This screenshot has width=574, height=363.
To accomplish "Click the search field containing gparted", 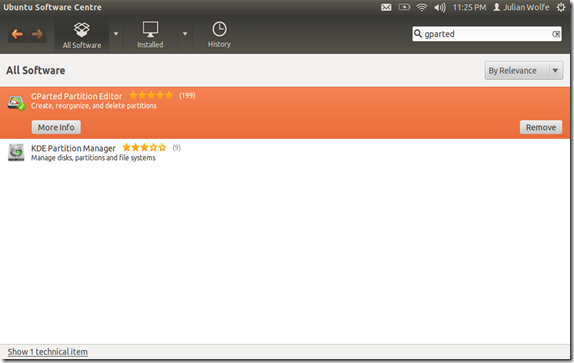I will pos(487,34).
